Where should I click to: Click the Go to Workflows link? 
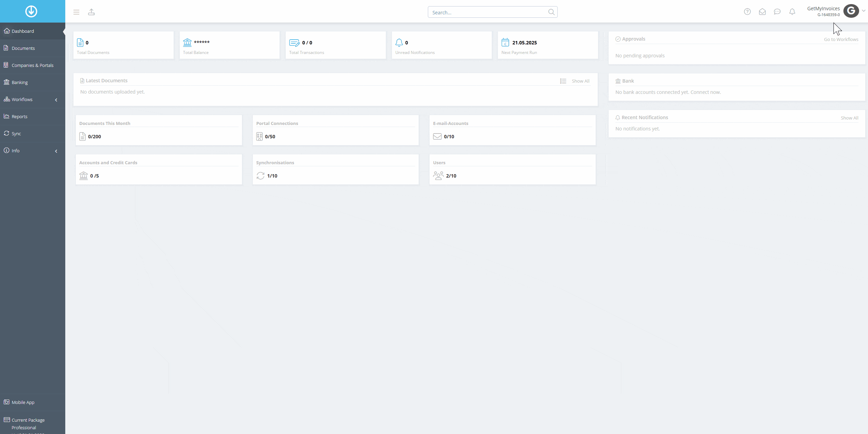tap(841, 39)
